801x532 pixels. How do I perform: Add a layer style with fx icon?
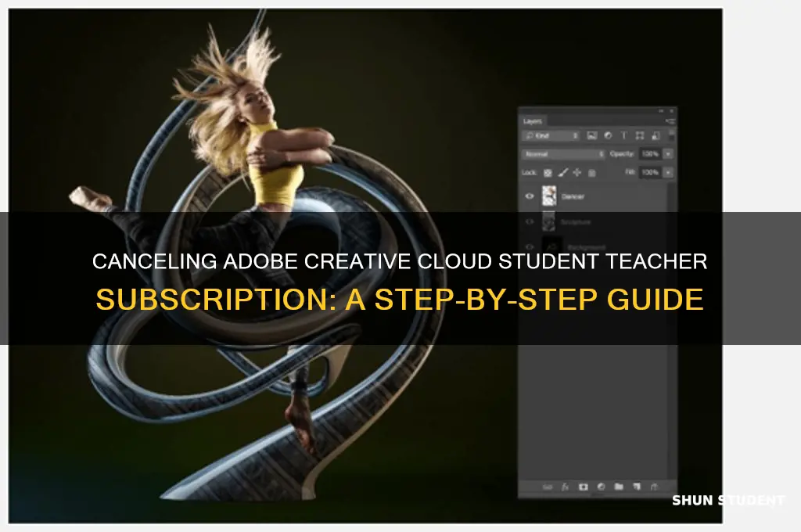(x=565, y=487)
